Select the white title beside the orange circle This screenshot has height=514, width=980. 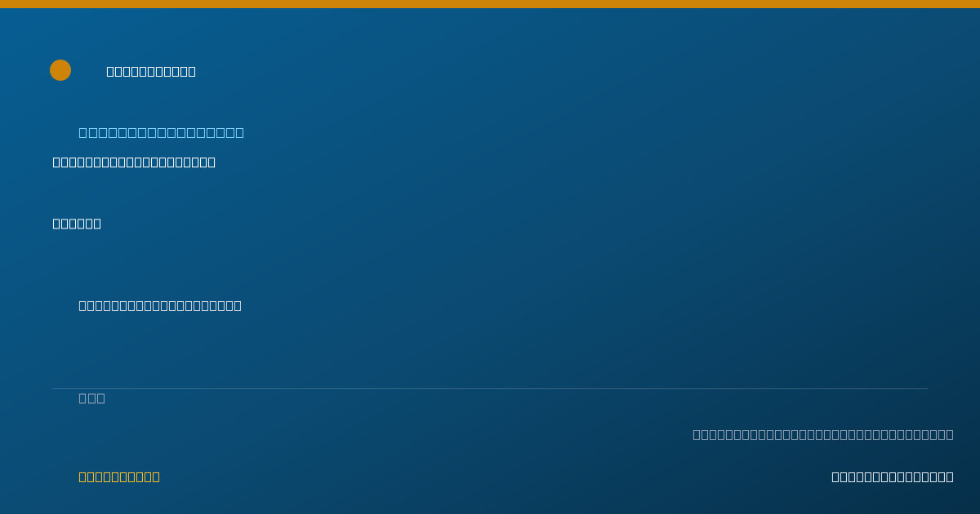[x=151, y=71]
